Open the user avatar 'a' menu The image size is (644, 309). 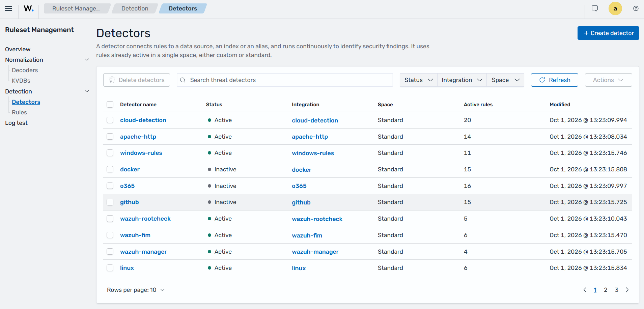point(615,8)
